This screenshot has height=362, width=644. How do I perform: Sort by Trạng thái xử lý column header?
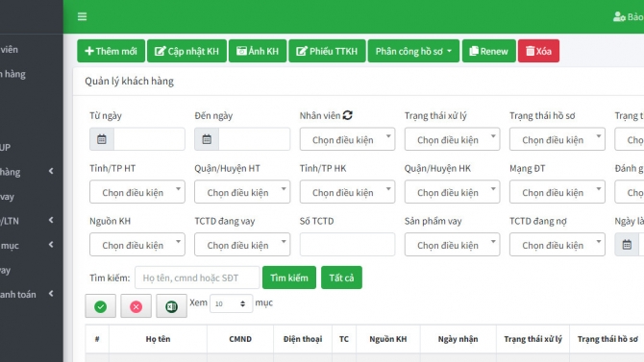coord(533,339)
